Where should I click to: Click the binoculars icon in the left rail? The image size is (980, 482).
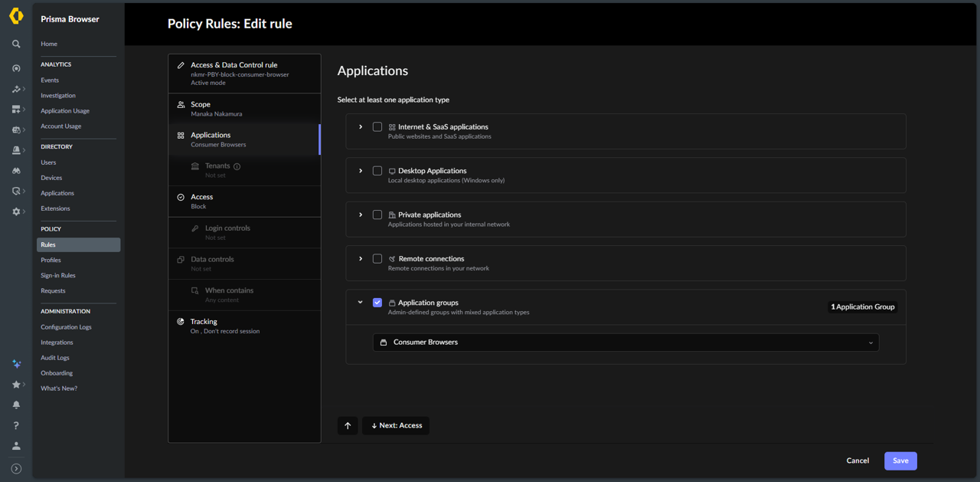[x=16, y=171]
